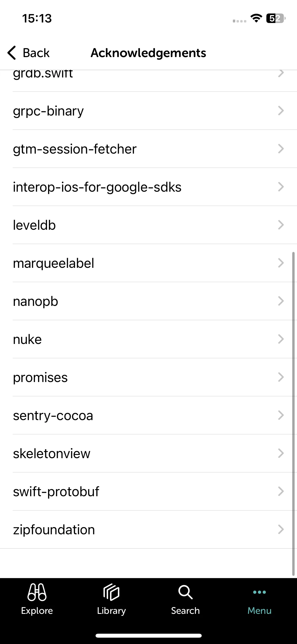The width and height of the screenshot is (297, 644).
Task: Expand the zipfoundation row chevron
Action: pyautogui.click(x=281, y=530)
